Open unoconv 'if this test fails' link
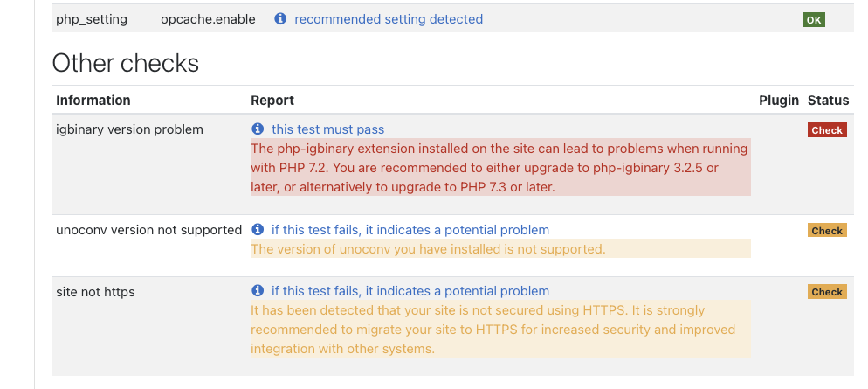The height and width of the screenshot is (389, 868). pos(410,230)
